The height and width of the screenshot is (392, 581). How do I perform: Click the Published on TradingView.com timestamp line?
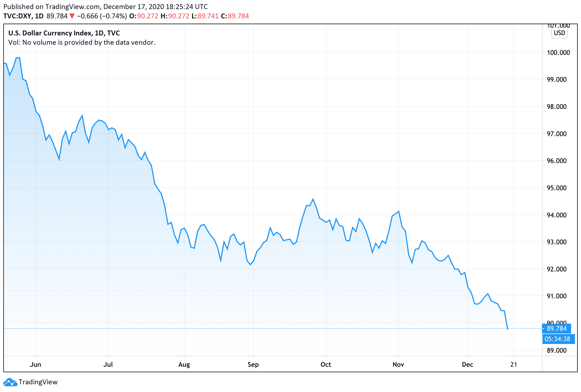click(106, 7)
